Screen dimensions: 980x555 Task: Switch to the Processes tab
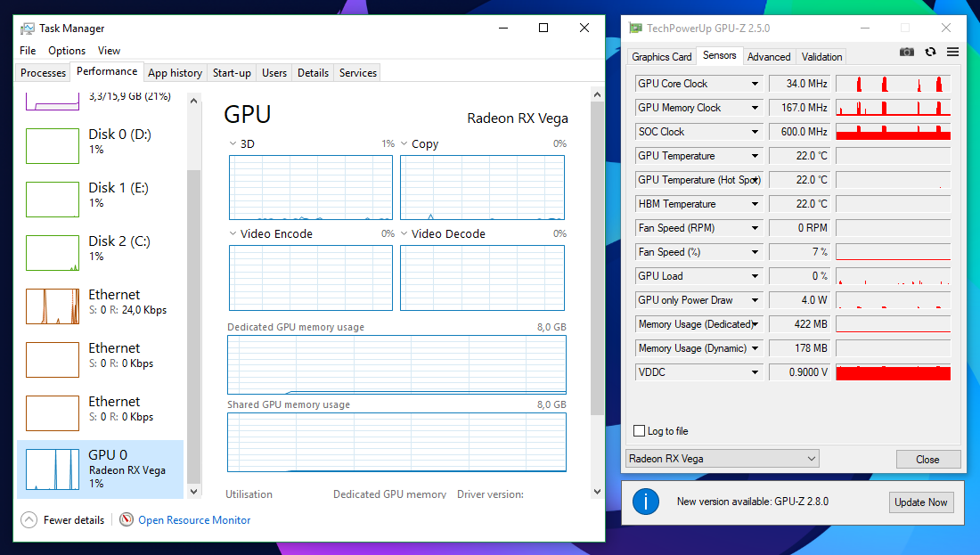tap(43, 73)
